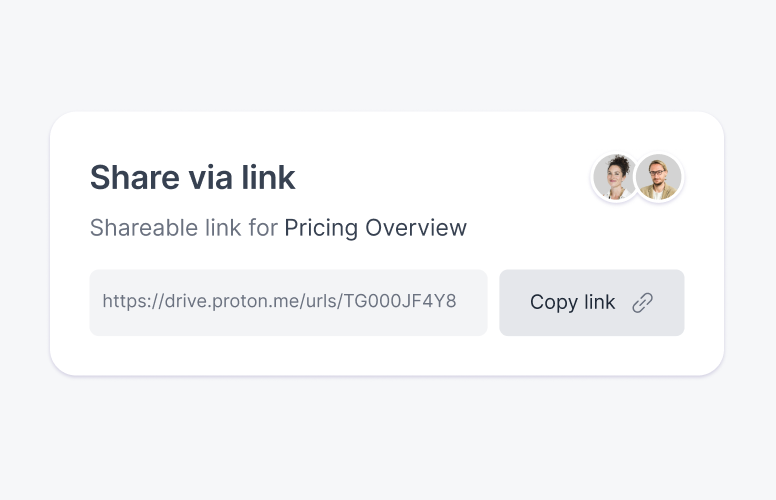This screenshot has height=500, width=776.
Task: Click the TG000JF4Y8 code in the URL
Action: [x=400, y=301]
